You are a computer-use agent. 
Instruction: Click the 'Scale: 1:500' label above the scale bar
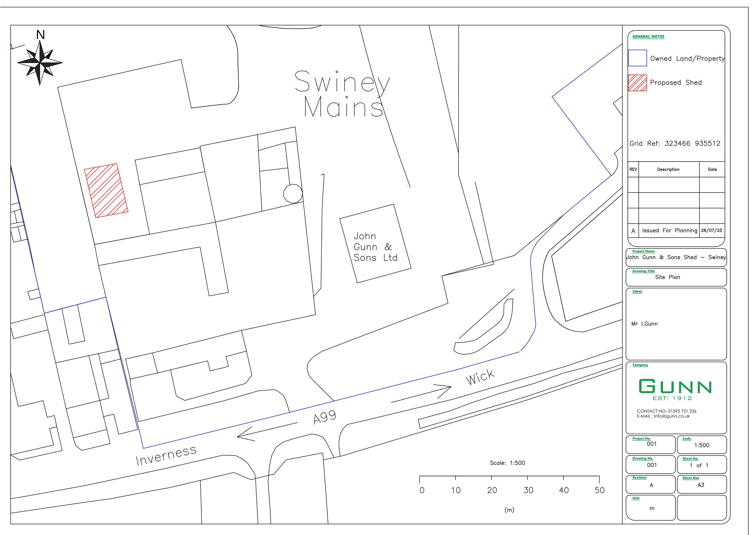coord(507,463)
